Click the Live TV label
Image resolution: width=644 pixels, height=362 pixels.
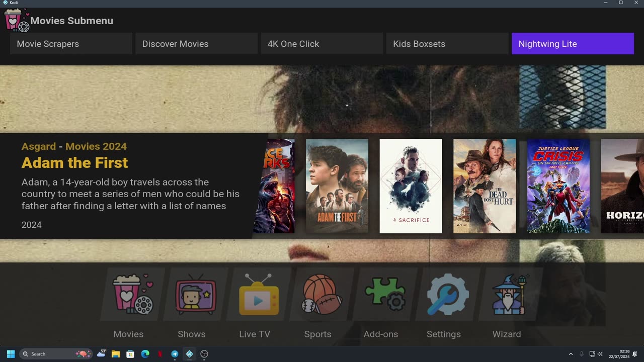(255, 334)
